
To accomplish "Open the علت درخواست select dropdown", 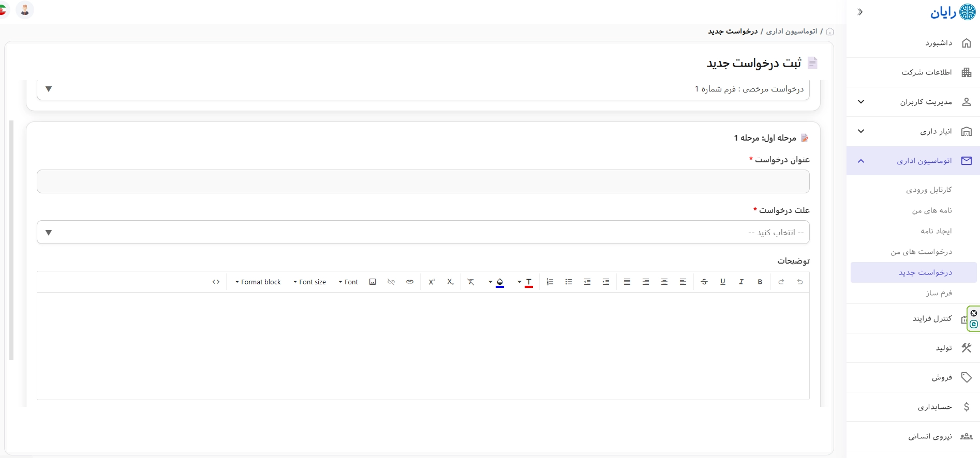I will tap(423, 232).
